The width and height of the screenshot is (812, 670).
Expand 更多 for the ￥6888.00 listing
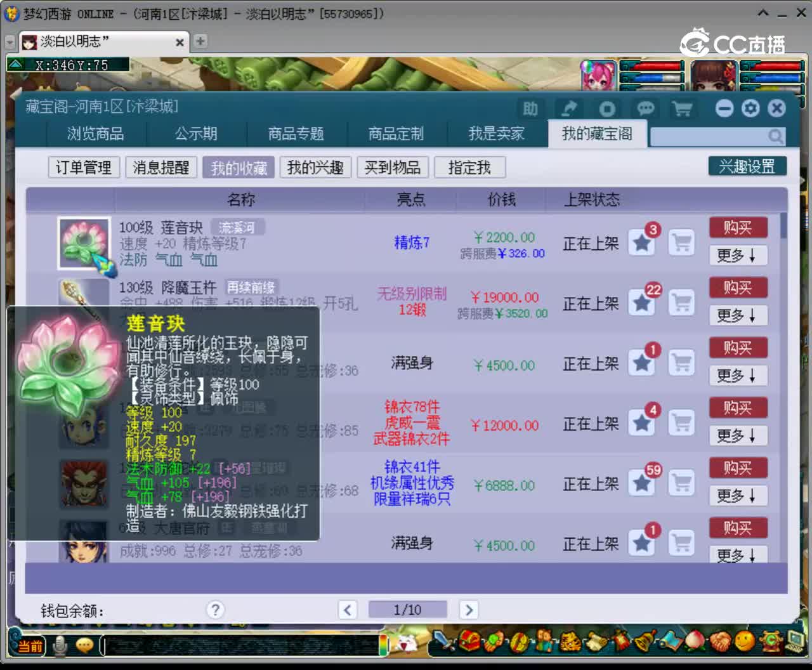(738, 496)
